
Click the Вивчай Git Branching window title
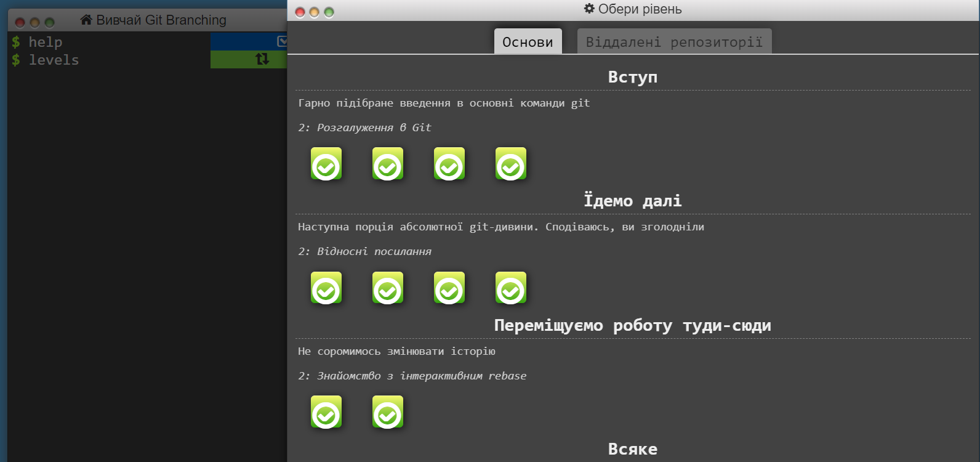(x=161, y=20)
